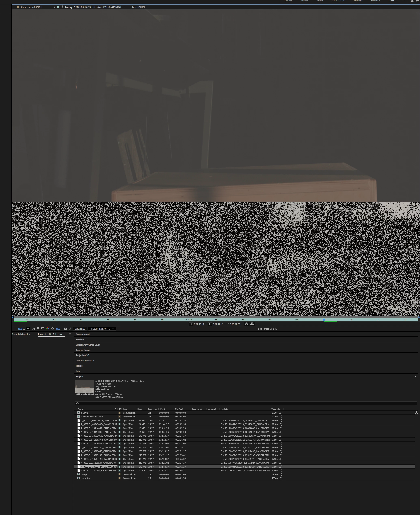Viewport: 420px width, 515px height.
Task: Show hidden panels with double chevron
Action: coord(70,334)
